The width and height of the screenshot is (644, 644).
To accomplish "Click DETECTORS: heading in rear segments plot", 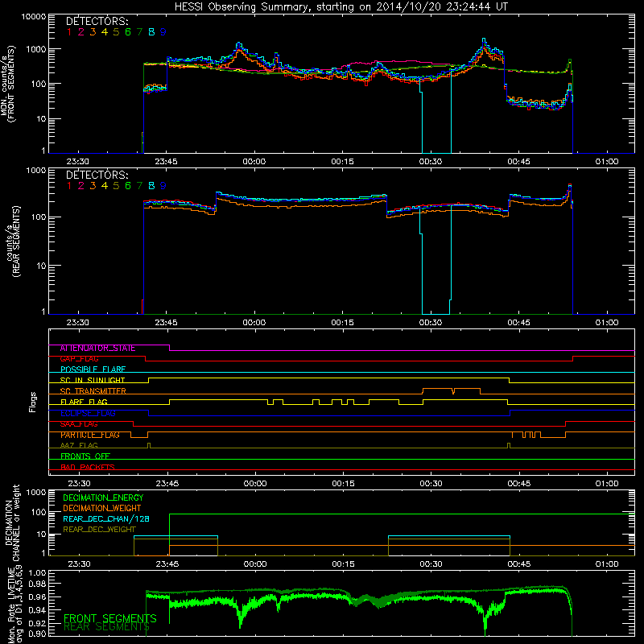I will [97, 175].
